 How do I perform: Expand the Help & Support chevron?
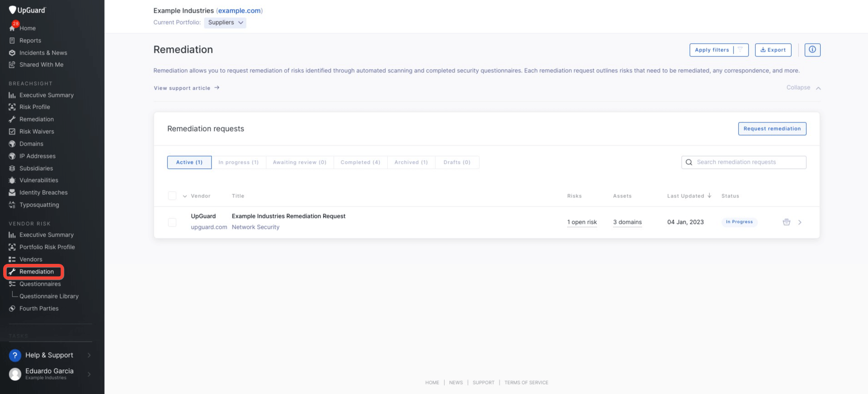pyautogui.click(x=89, y=355)
